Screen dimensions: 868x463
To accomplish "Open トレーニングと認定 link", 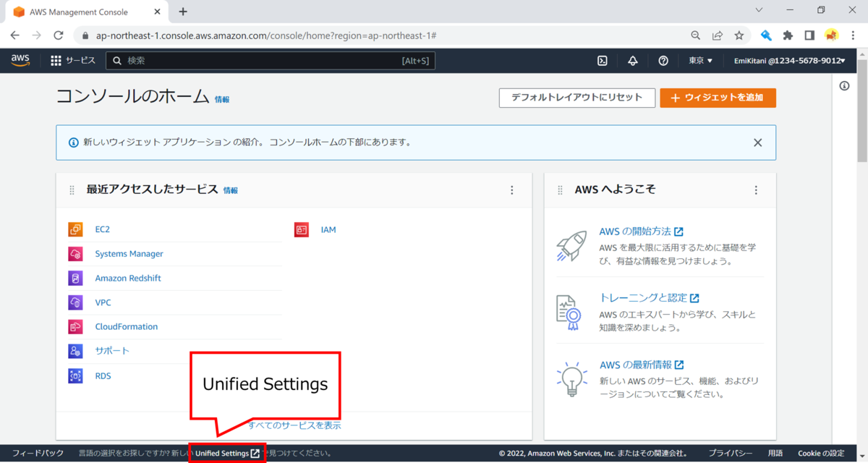I will (x=649, y=297).
